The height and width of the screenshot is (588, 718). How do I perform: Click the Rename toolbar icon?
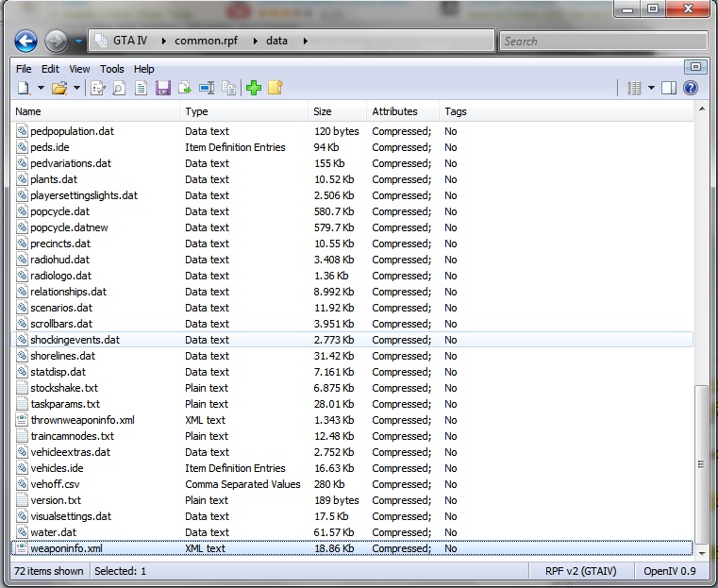click(x=207, y=88)
